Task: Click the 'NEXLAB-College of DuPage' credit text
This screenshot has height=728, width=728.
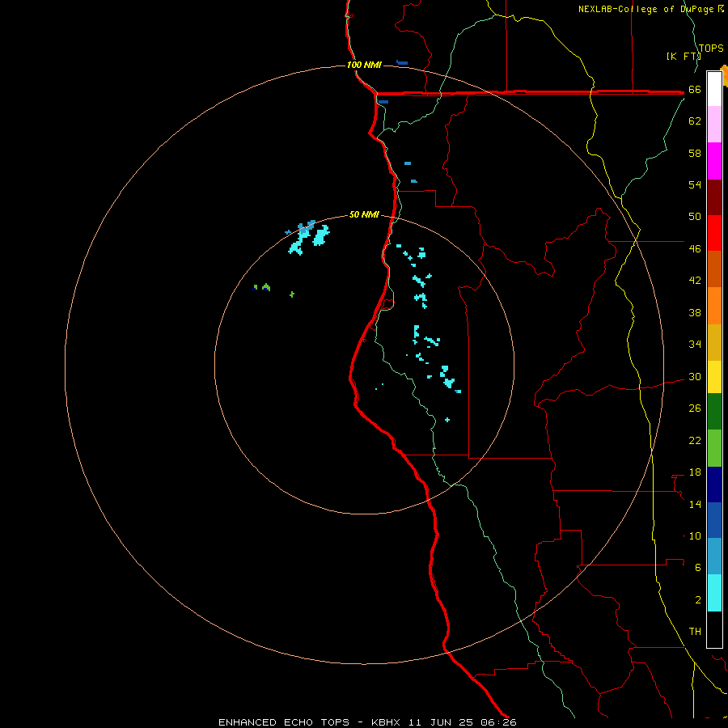Action: coord(646,9)
